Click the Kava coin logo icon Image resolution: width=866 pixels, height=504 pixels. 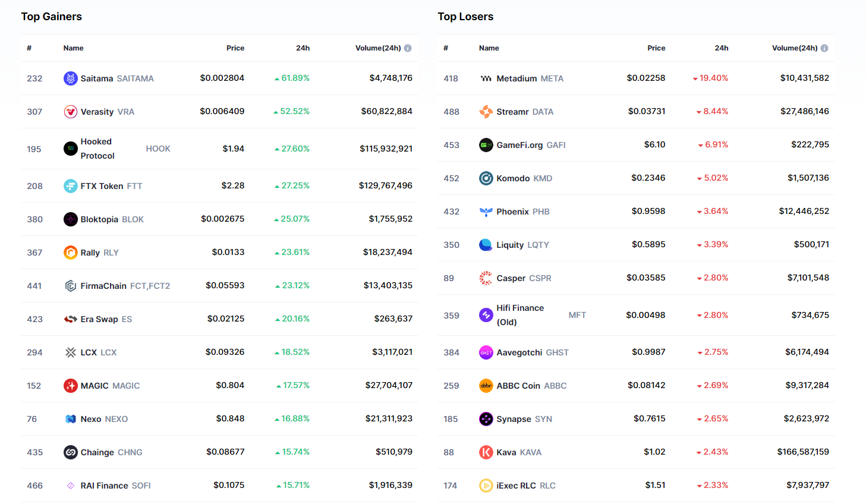click(486, 452)
